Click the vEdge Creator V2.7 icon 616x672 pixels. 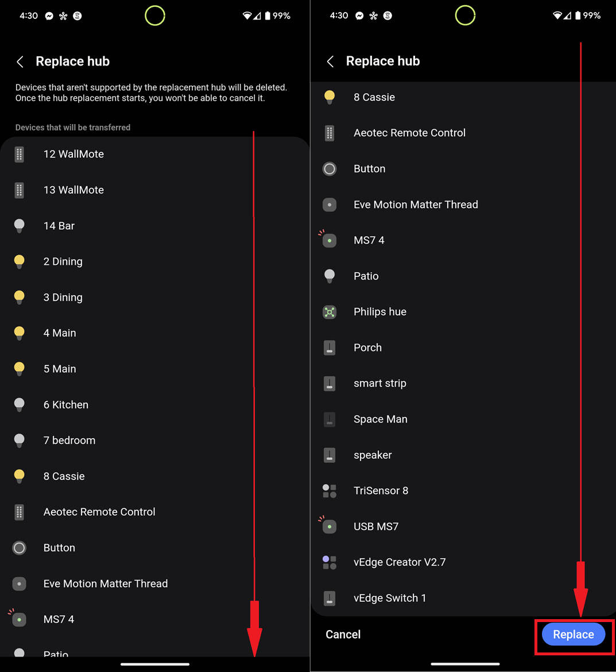pos(330,562)
